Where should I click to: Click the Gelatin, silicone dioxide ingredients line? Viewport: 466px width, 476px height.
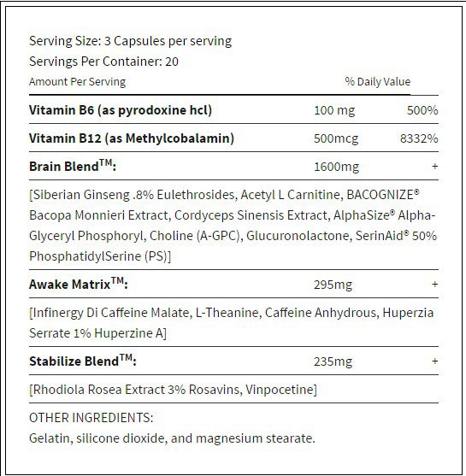click(x=172, y=438)
